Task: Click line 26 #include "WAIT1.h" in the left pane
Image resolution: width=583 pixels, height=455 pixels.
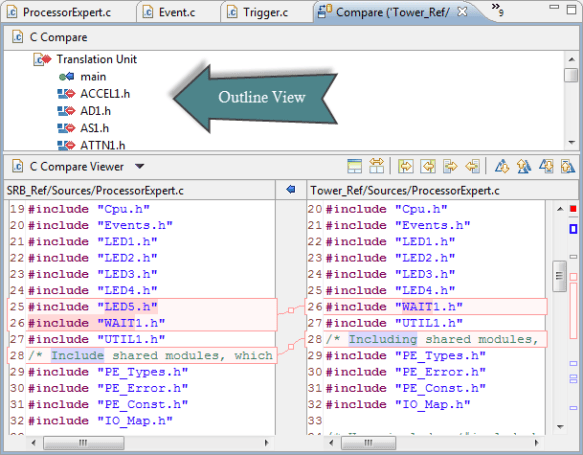Action: (97, 323)
